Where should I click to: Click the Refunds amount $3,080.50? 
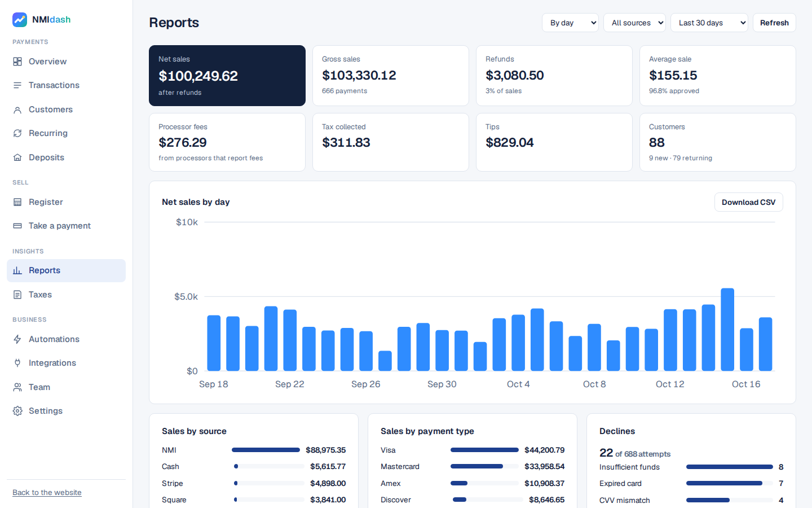click(x=515, y=75)
